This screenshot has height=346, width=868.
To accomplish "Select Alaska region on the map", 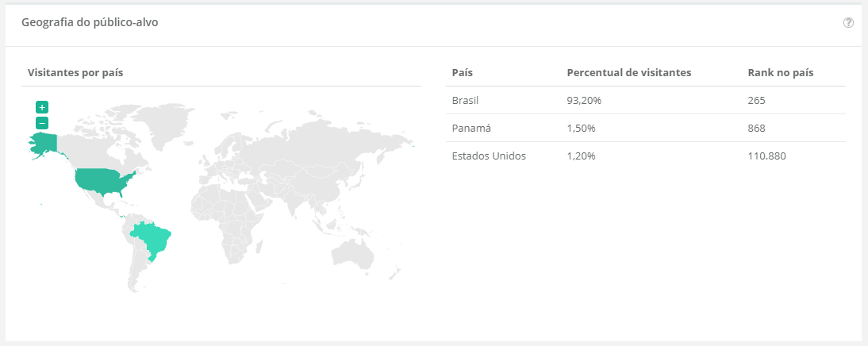I will tap(44, 144).
